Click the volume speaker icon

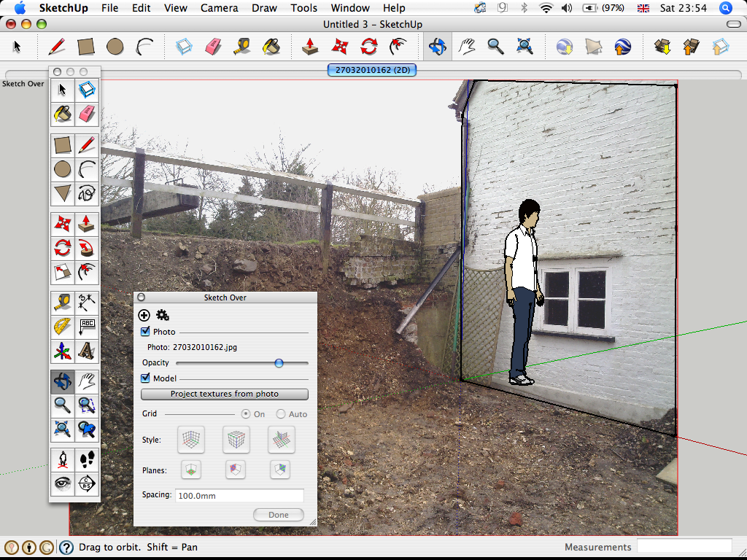tap(566, 8)
